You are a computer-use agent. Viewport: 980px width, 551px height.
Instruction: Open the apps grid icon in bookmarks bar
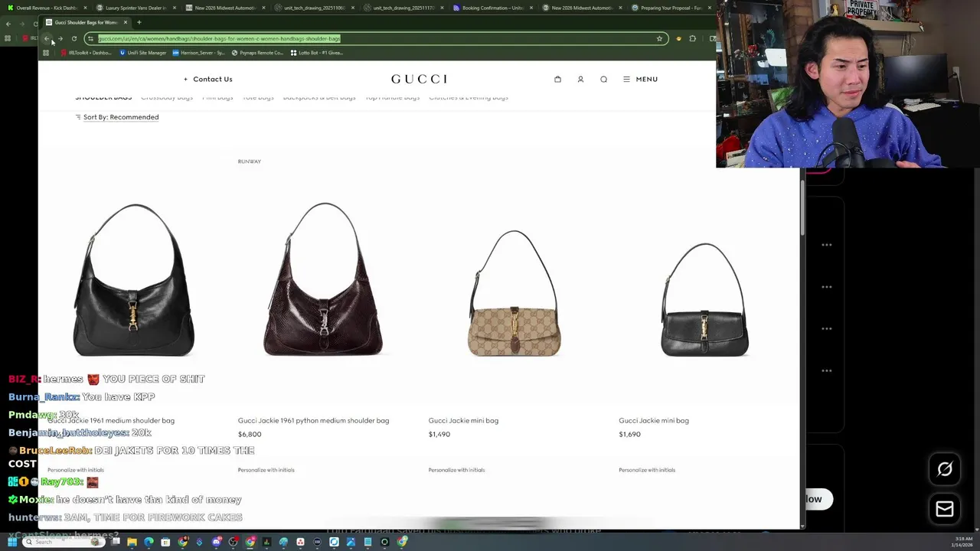[46, 53]
